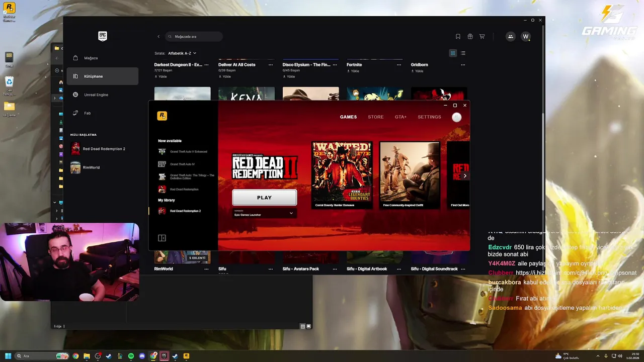Open the Alfabetik A-Z sort dropdown
644x362 pixels.
[182, 53]
